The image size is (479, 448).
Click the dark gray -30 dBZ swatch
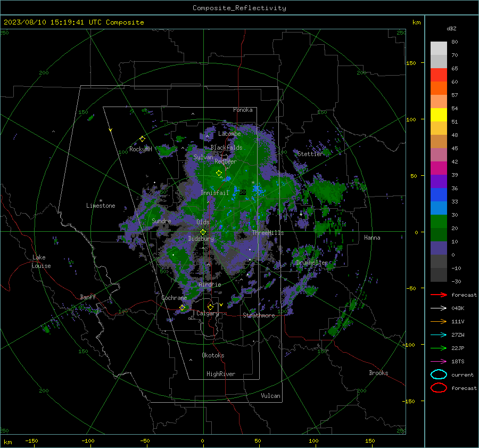click(439, 275)
